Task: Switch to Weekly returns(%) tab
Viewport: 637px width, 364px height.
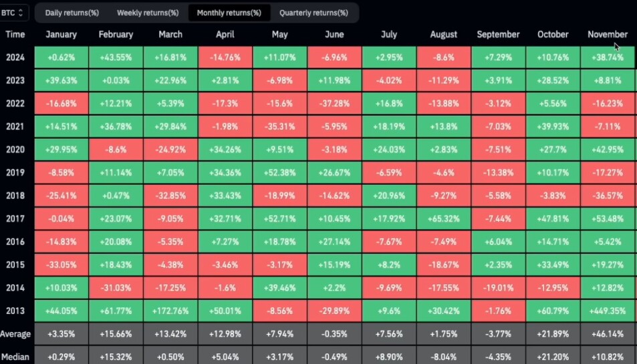Action: (148, 13)
